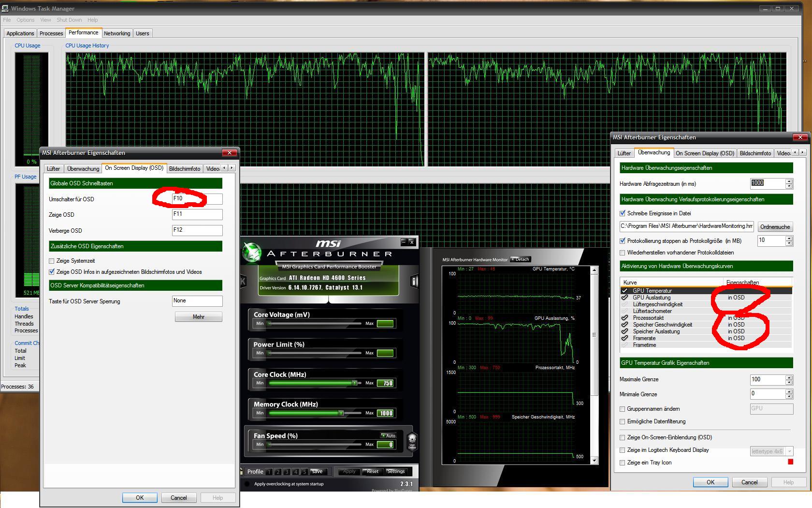Toggle the Speicher Auslastung curve checkmark
The image size is (812, 508).
click(x=624, y=331)
